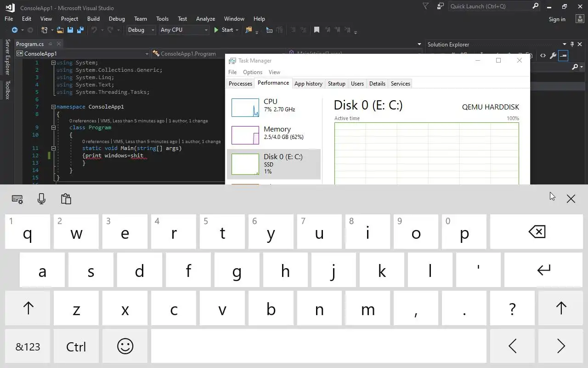Image resolution: width=588 pixels, height=368 pixels.
Task: Click the Save floppy disk icon
Action: click(70, 30)
